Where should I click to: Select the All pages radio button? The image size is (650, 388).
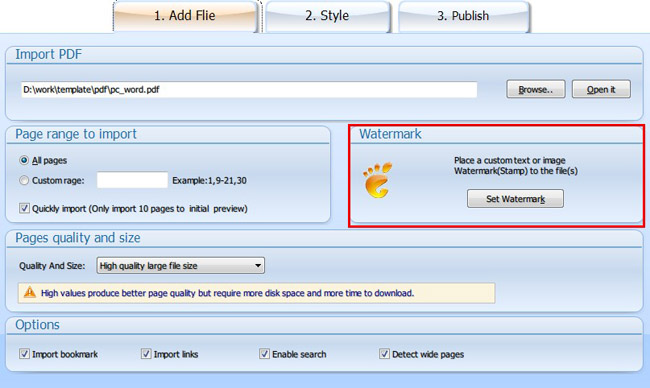point(24,160)
